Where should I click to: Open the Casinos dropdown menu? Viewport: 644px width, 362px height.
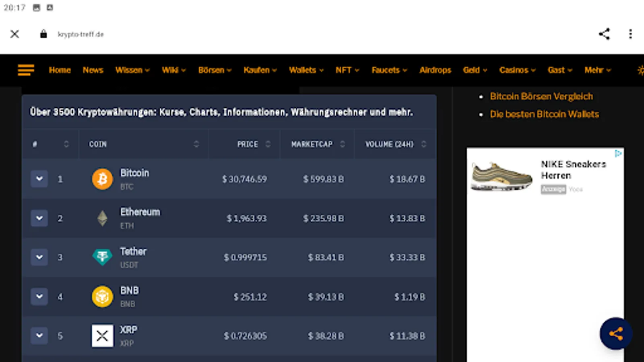coord(518,70)
